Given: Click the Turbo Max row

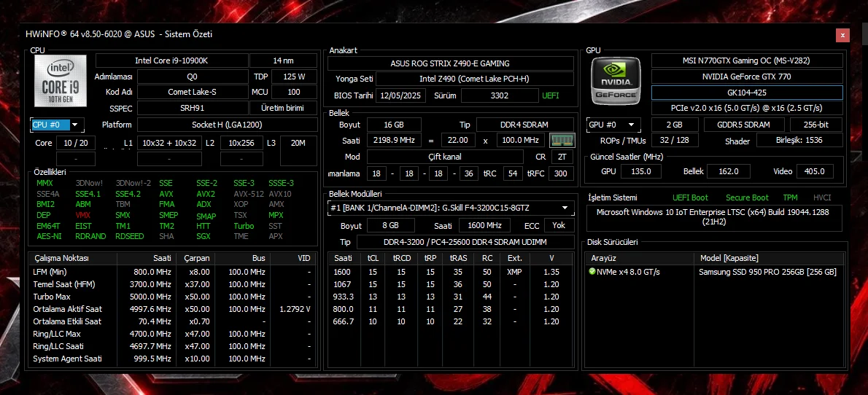Looking at the screenshot, I should tap(173, 297).
